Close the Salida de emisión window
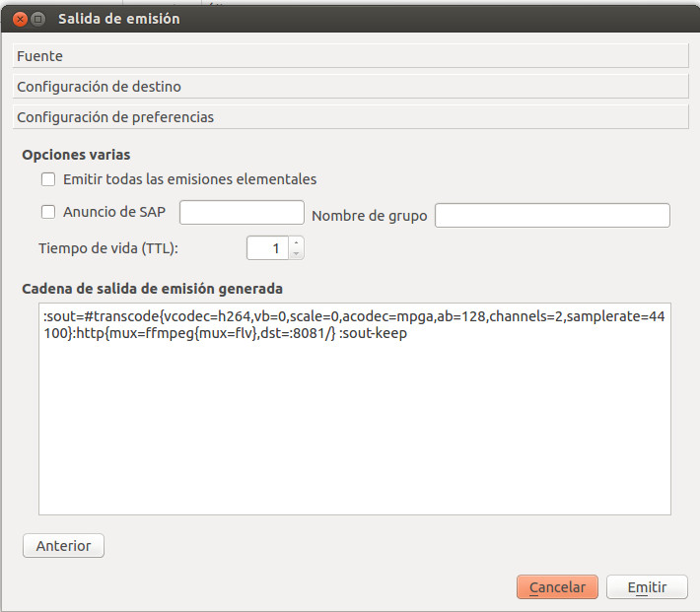The height and width of the screenshot is (612, 700). [x=20, y=19]
